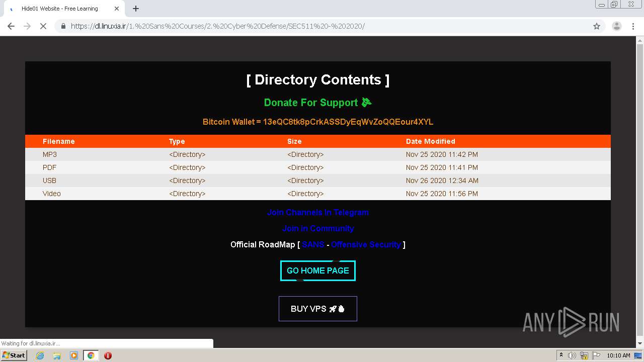The width and height of the screenshot is (644, 362).
Task: Open network tray icon
Action: pos(584,355)
